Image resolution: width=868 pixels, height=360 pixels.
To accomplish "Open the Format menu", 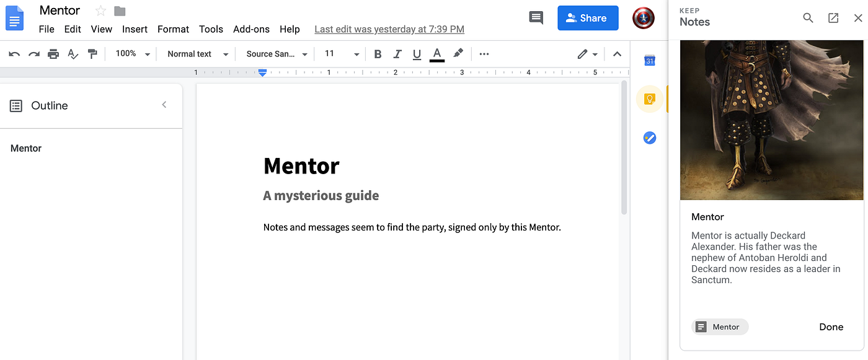I will click(x=173, y=29).
